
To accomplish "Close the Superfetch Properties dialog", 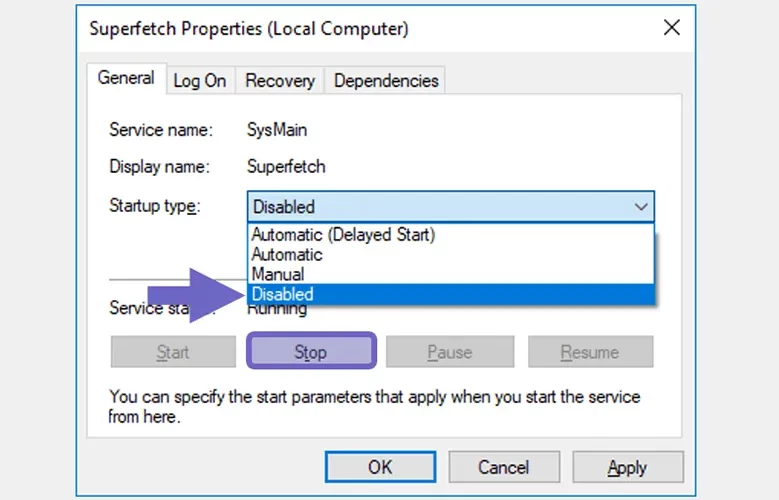I will click(x=672, y=28).
